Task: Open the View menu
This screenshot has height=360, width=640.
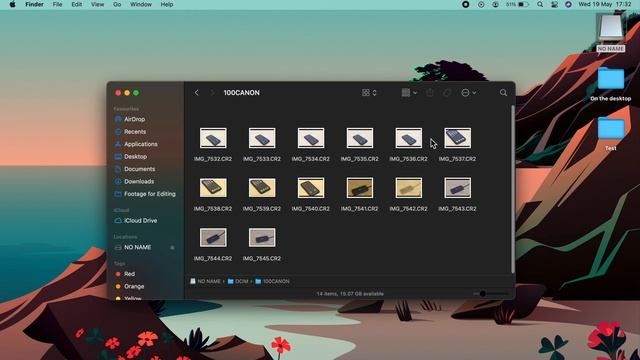Action: pyautogui.click(x=98, y=4)
